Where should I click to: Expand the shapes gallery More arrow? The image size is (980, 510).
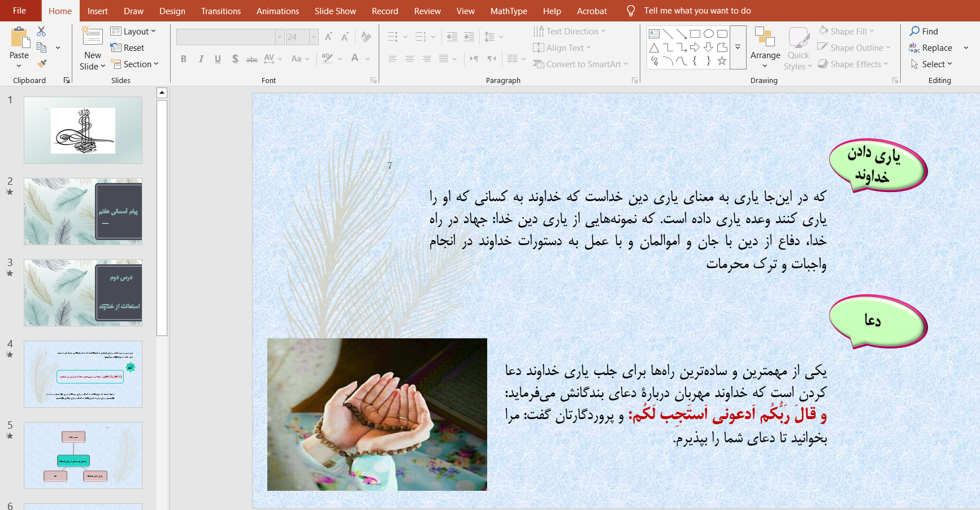coord(738,47)
